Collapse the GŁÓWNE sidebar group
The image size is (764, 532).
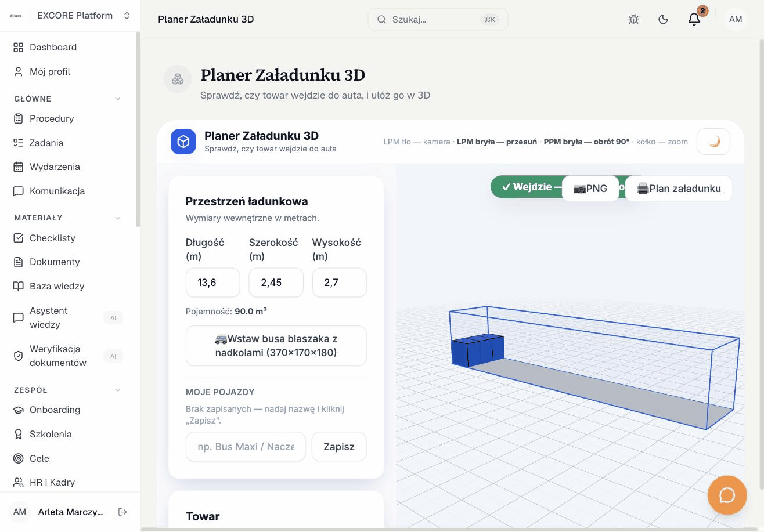(118, 99)
